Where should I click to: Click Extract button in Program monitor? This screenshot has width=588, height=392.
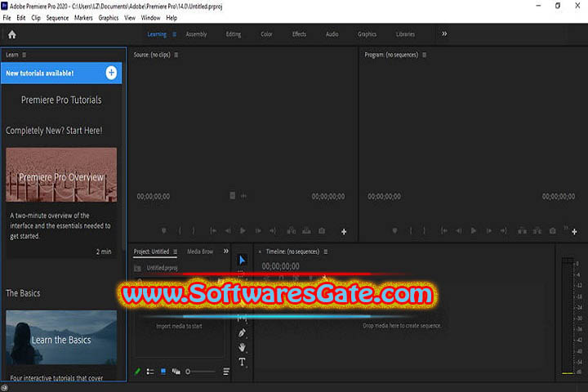point(537,230)
